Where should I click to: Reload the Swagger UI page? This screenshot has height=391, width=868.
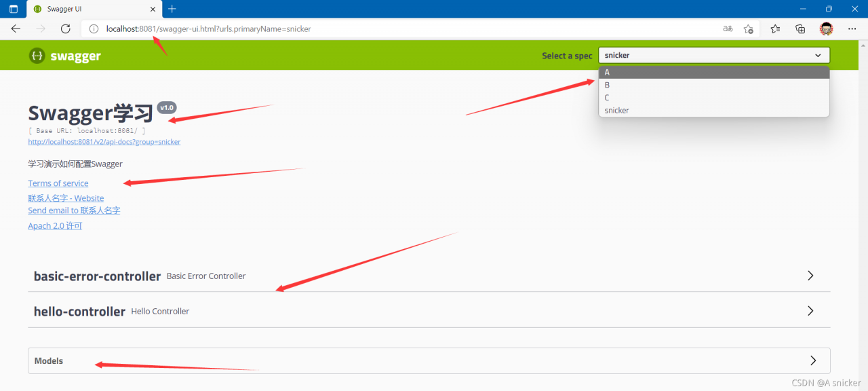(66, 29)
